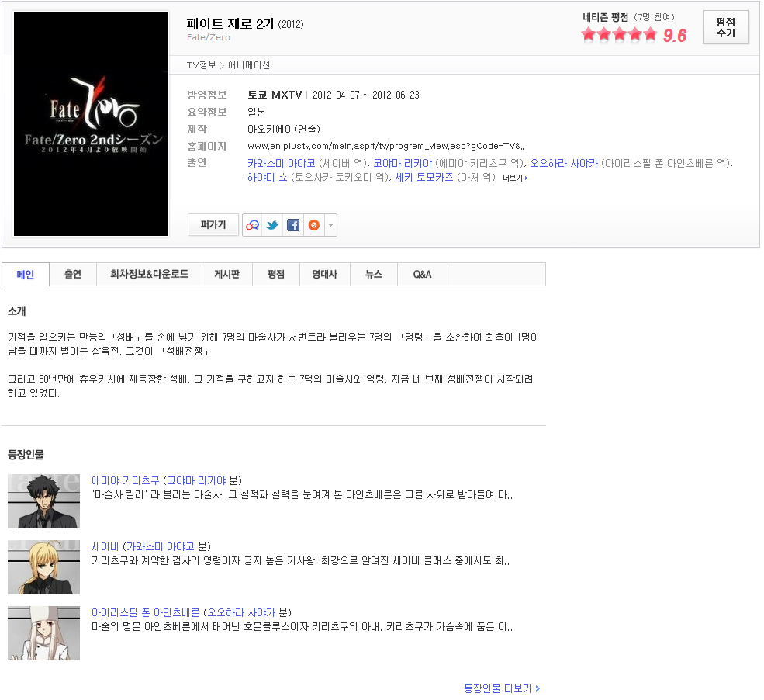Click the 페이트 제로 2기 title
The height and width of the screenshot is (700, 764).
(230, 24)
